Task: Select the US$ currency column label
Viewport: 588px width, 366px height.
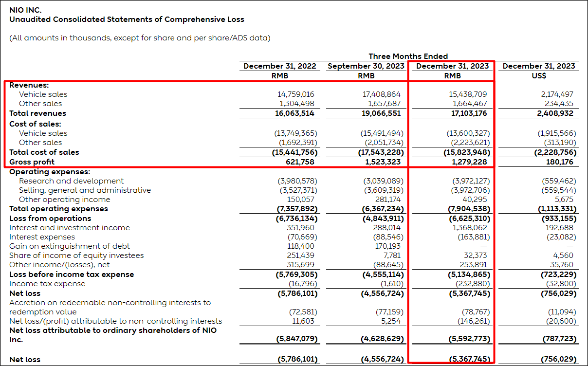Action: tap(539, 75)
